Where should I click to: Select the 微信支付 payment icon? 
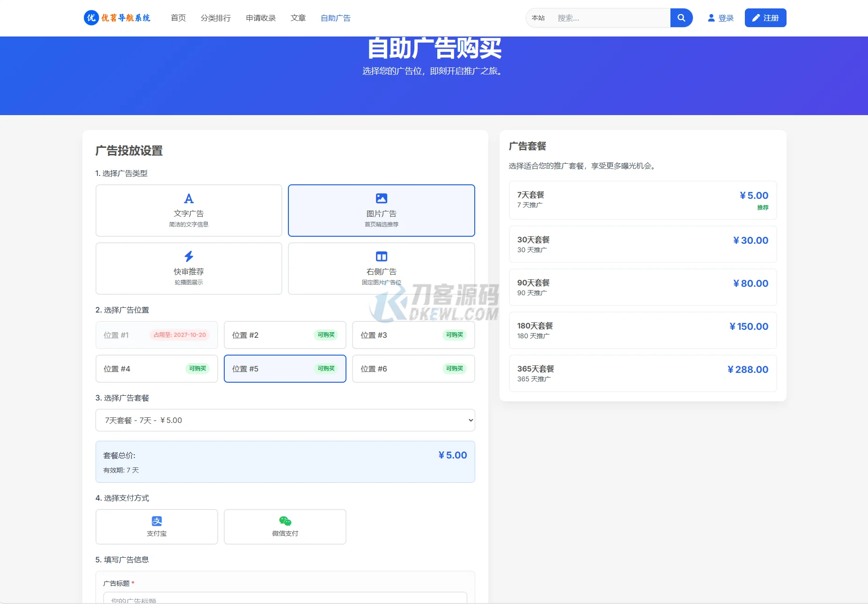[285, 520]
